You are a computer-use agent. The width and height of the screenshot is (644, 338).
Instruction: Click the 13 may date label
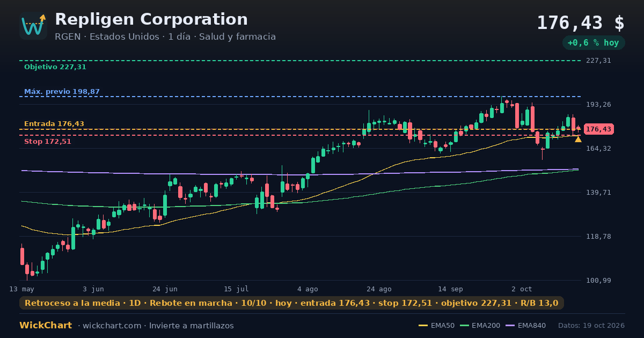click(x=21, y=289)
